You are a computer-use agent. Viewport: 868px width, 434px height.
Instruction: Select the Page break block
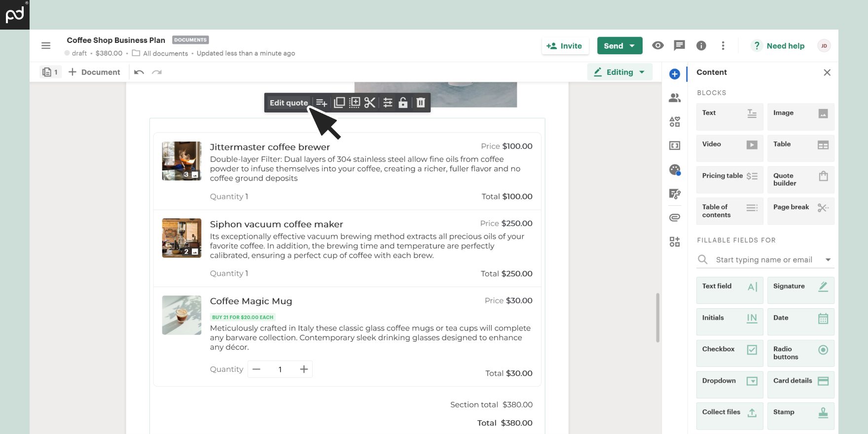pos(800,211)
